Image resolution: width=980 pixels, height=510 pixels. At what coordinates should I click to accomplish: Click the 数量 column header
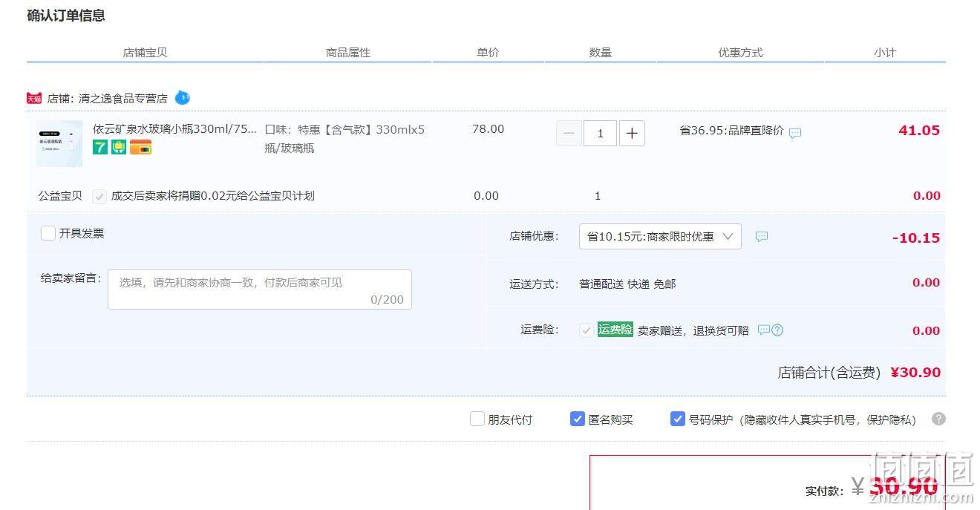point(601,53)
